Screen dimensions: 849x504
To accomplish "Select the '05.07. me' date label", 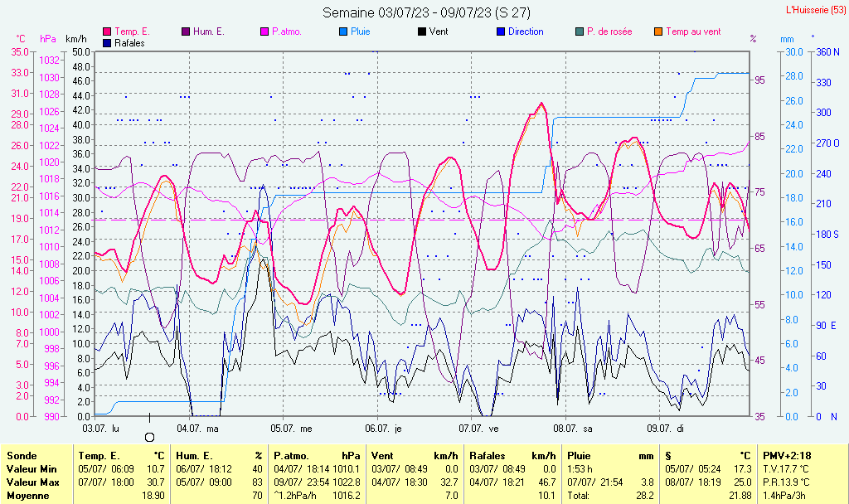I will click(x=291, y=429).
